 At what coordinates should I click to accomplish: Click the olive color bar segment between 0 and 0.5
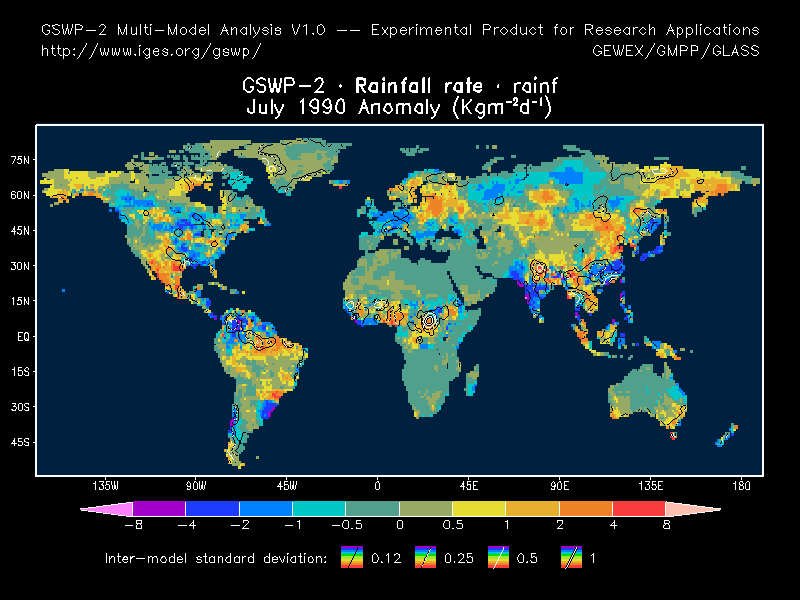point(426,509)
